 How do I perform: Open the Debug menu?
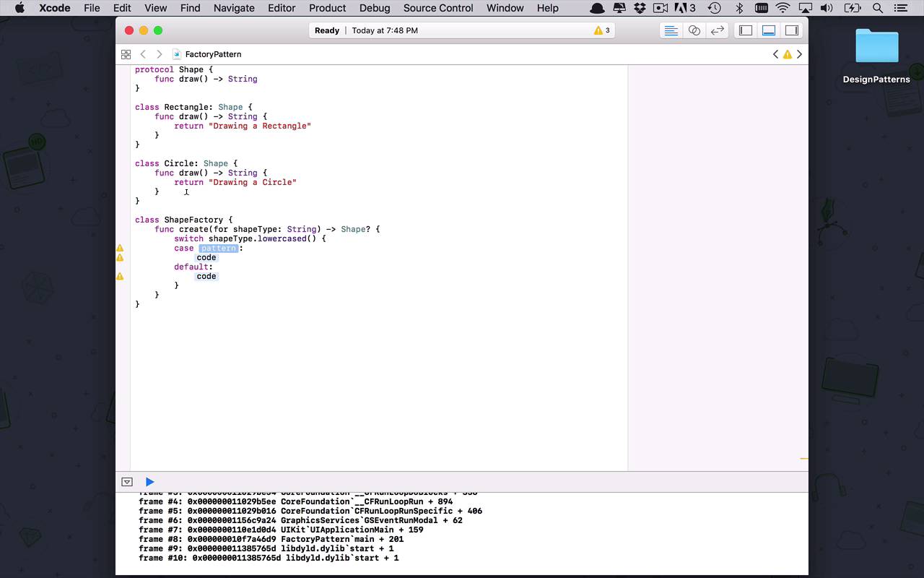tap(375, 8)
